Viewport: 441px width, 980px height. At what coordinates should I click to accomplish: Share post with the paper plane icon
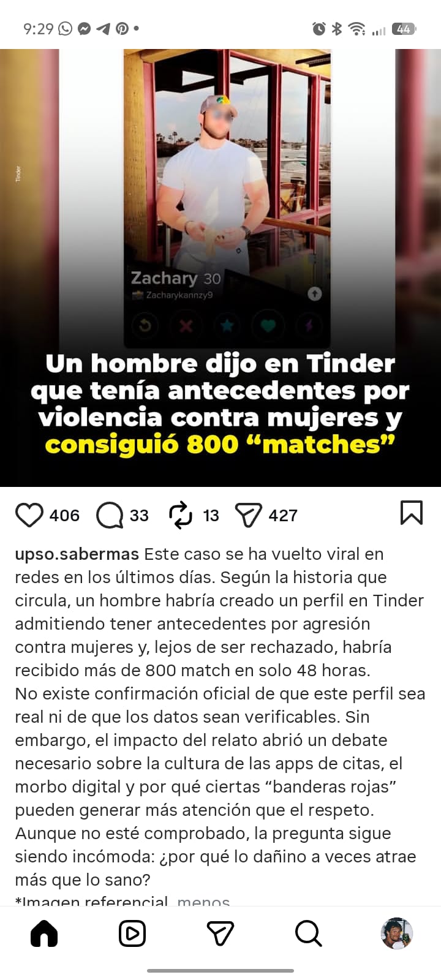click(x=248, y=515)
